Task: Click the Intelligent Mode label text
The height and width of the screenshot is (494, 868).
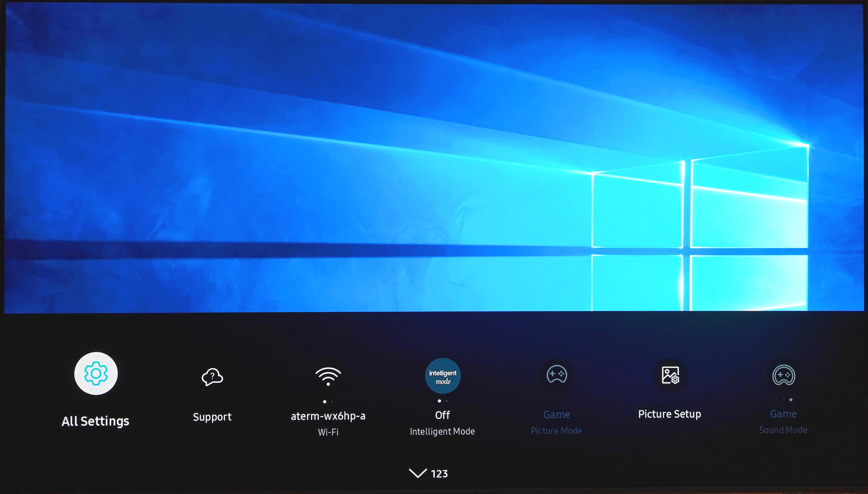Action: click(442, 432)
